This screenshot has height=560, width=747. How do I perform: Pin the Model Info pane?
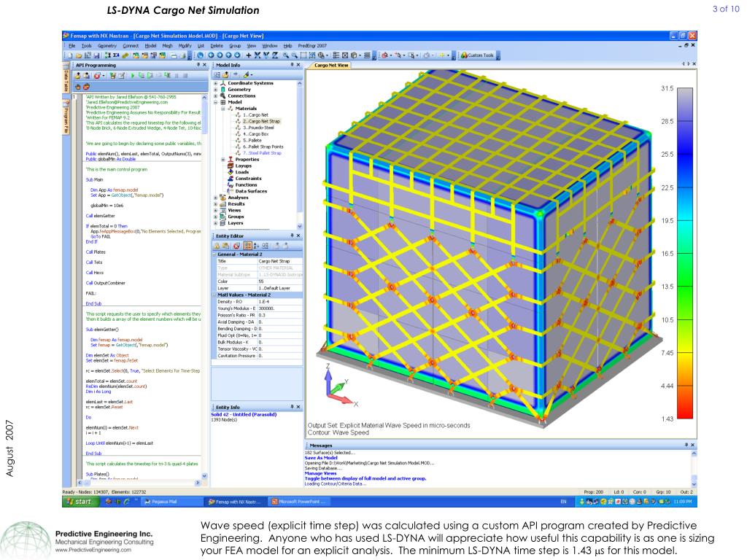point(292,65)
